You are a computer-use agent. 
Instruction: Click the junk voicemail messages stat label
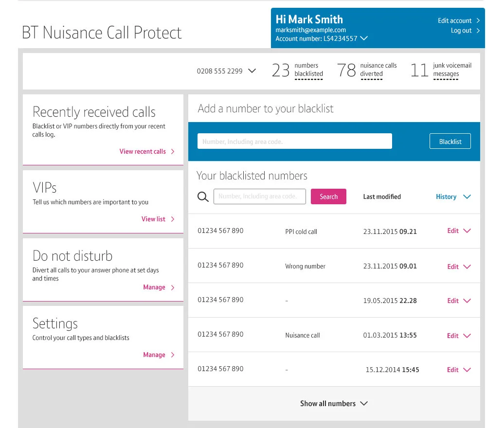coord(452,70)
